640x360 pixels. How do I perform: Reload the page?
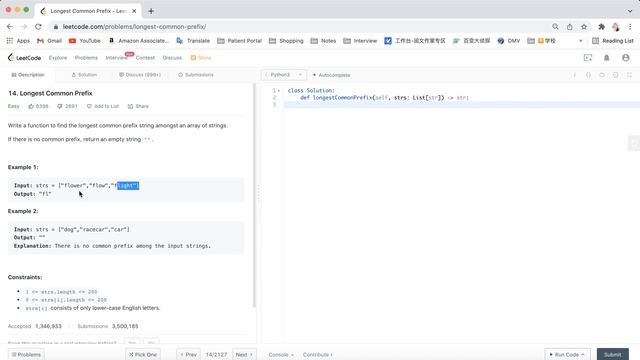38,27
